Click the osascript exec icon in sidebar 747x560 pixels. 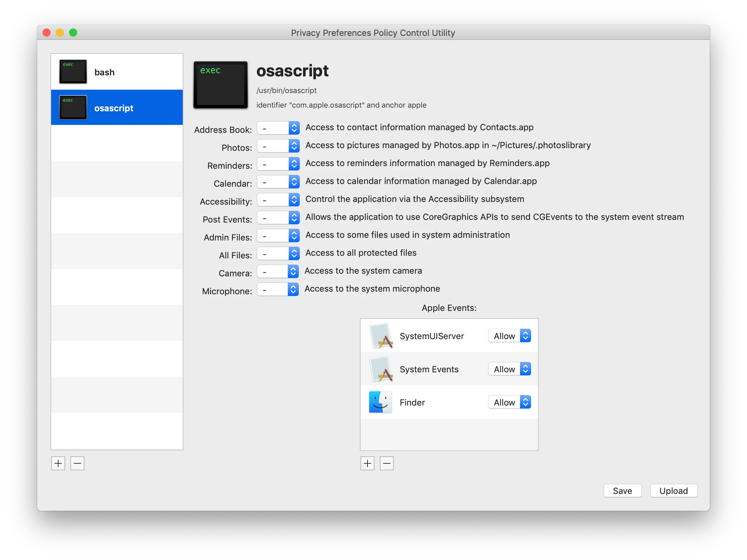coord(73,107)
